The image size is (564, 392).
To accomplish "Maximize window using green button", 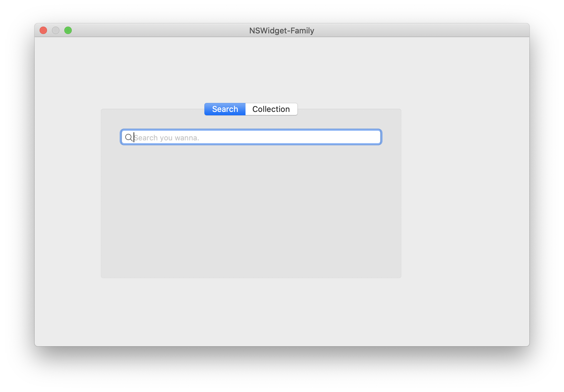I will [68, 30].
